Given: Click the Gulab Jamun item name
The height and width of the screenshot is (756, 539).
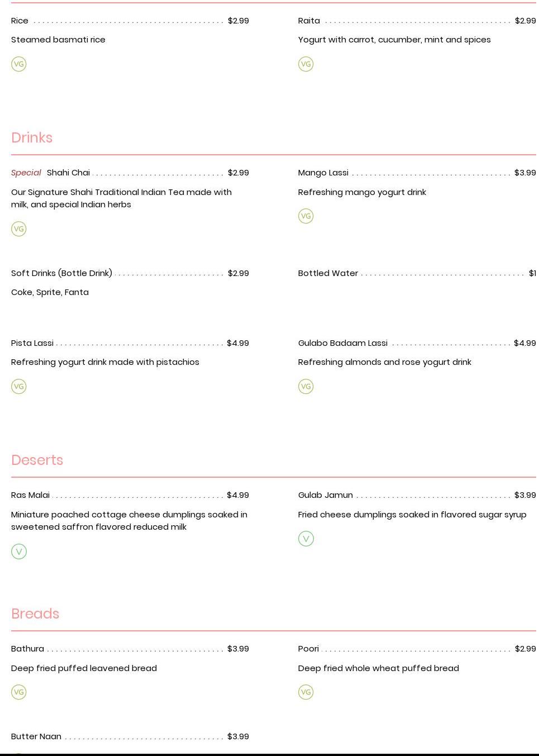Looking at the screenshot, I should pos(326,495).
